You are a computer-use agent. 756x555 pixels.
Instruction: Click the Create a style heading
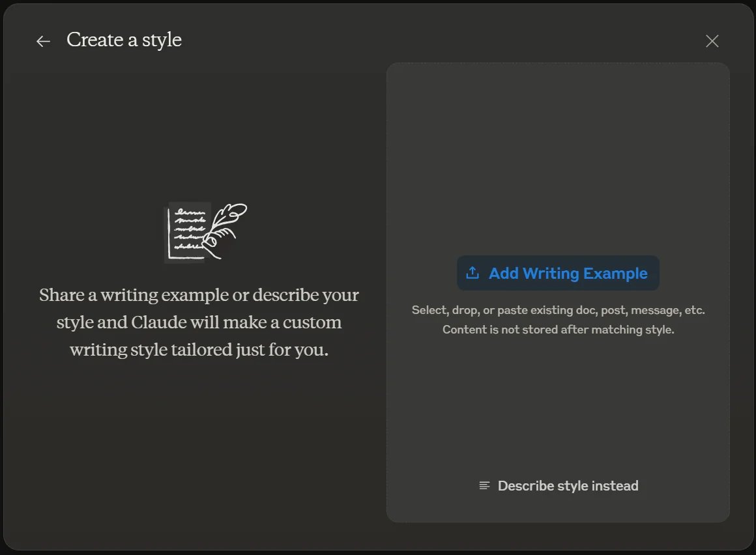point(124,40)
